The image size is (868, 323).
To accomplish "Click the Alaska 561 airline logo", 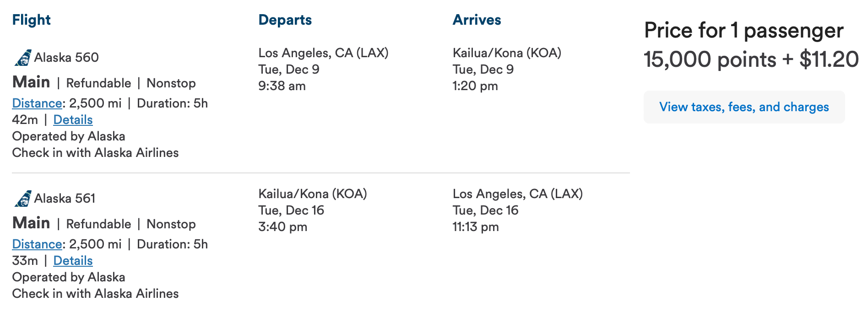I will coord(23,199).
